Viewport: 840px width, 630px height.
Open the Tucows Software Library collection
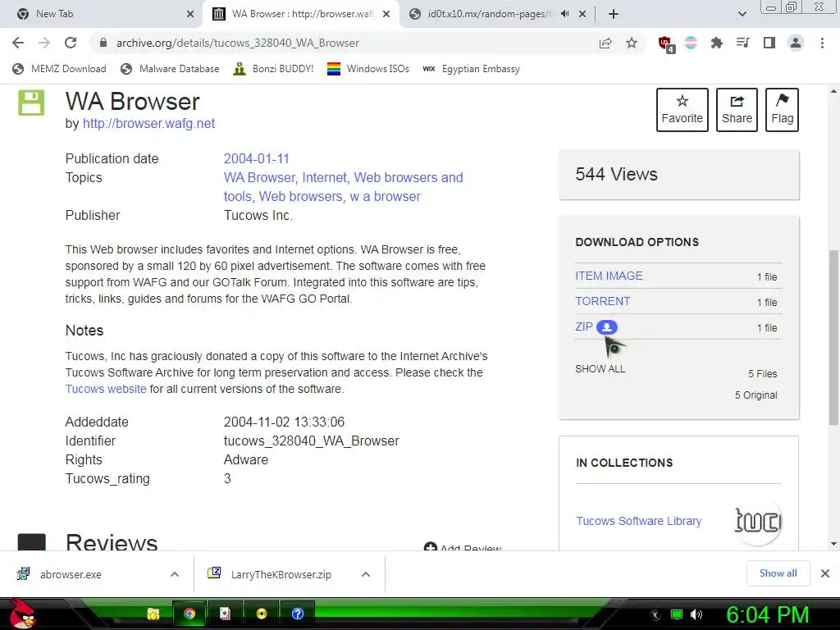point(638,521)
